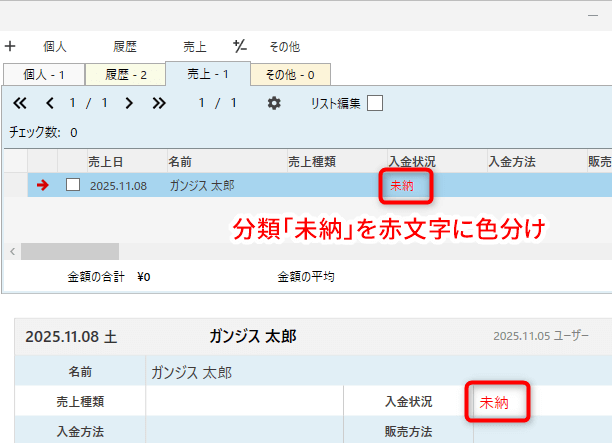Click the plus/minus calculation icon

click(x=240, y=46)
